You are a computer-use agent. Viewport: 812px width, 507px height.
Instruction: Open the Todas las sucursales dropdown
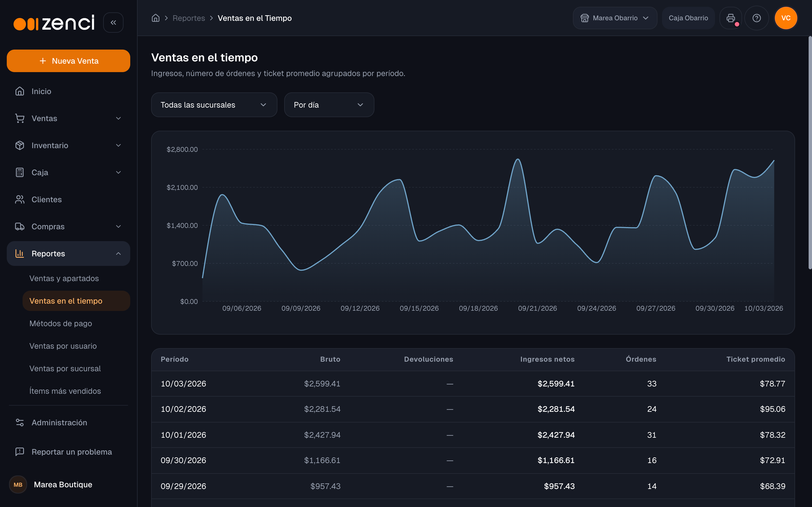(214, 105)
